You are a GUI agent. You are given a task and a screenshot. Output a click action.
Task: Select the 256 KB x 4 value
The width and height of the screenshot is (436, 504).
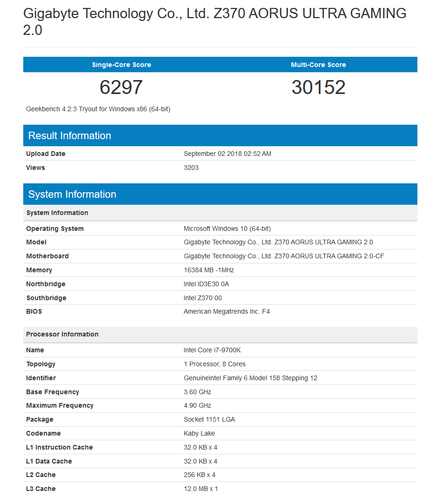200,475
